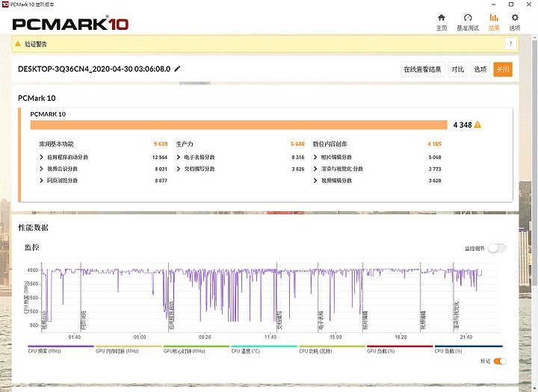
Task: Click the 验证警告 warning text
Action: [36, 44]
